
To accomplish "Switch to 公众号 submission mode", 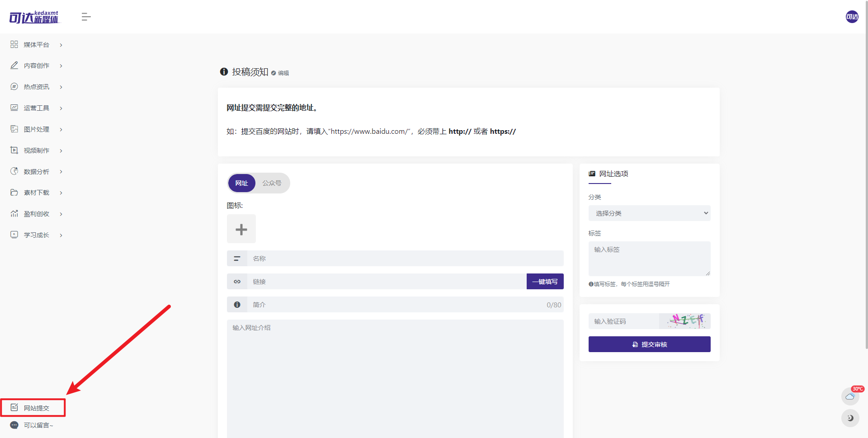I will (272, 183).
